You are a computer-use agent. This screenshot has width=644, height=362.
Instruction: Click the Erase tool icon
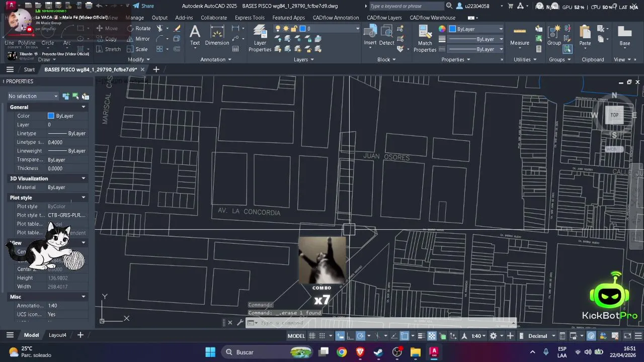click(177, 29)
